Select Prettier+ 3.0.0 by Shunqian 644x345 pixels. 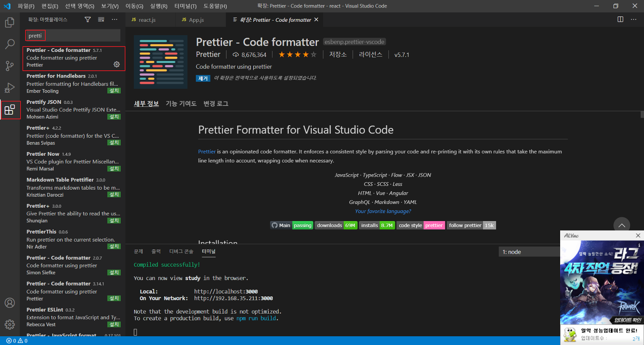click(73, 213)
